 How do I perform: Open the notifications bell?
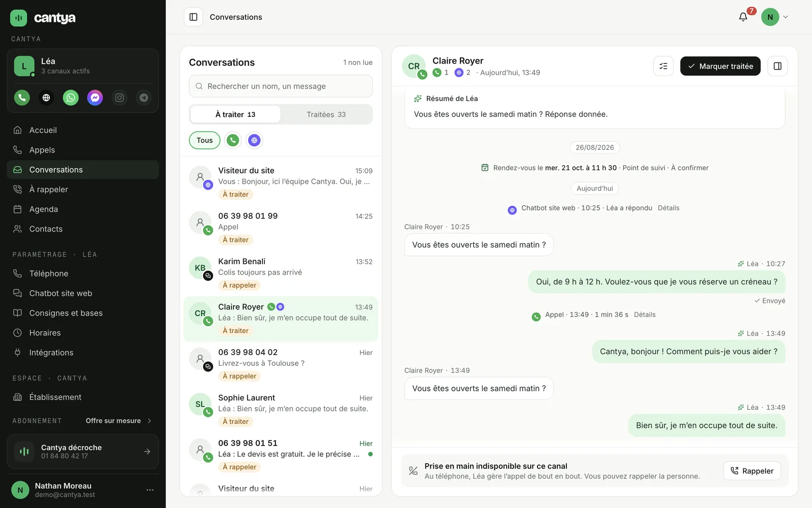pos(743,17)
